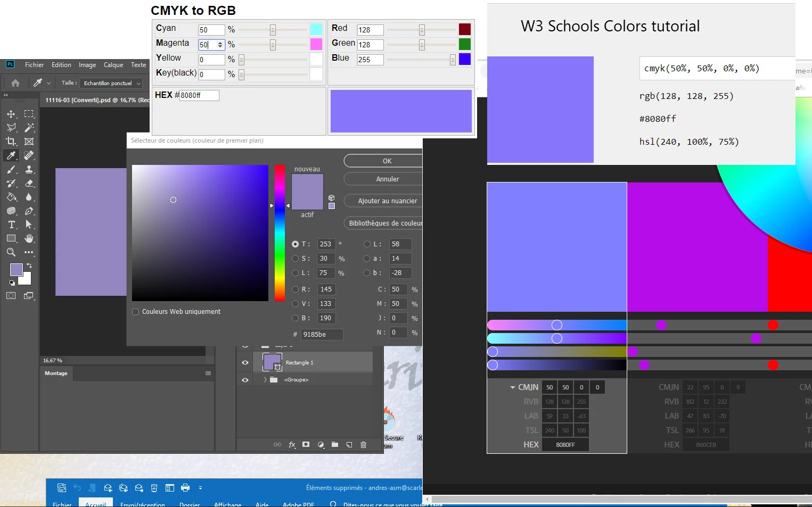The height and width of the screenshot is (507, 812).
Task: Click the Annuler button
Action: (x=383, y=179)
